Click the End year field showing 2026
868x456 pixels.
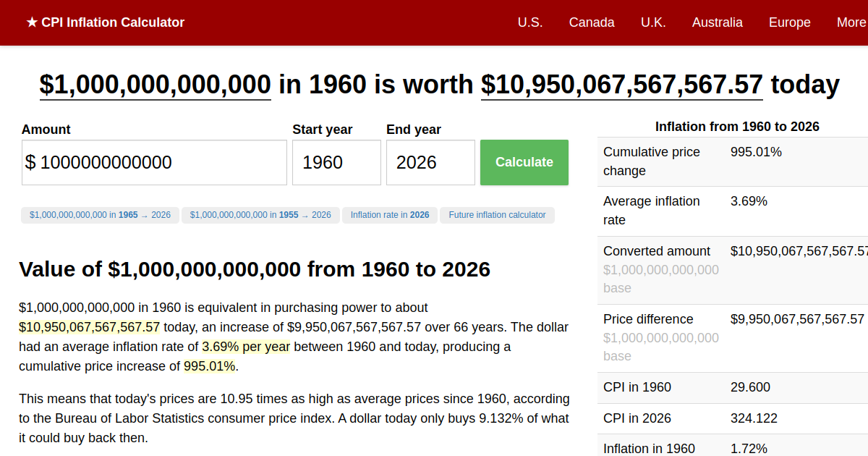tap(430, 162)
